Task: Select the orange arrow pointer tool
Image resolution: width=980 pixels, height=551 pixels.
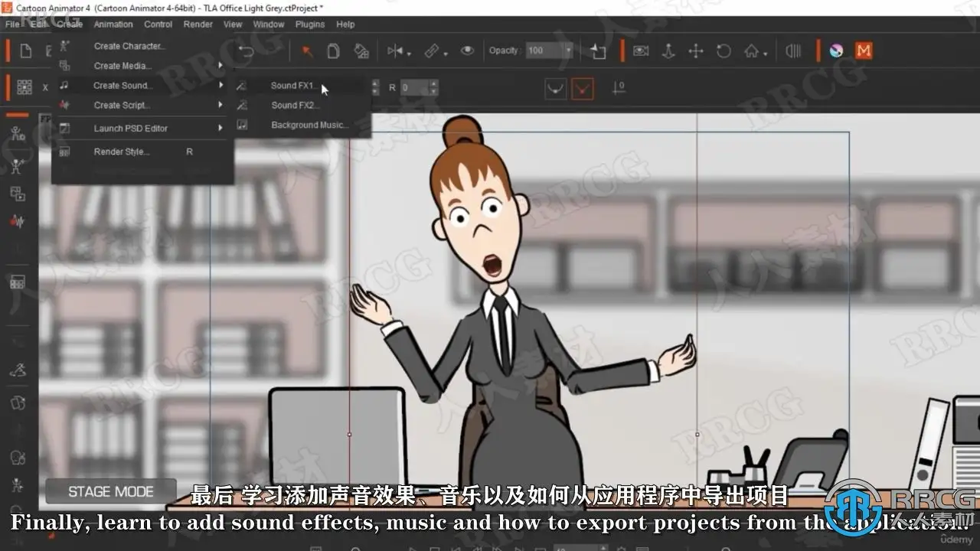Action: [x=307, y=51]
